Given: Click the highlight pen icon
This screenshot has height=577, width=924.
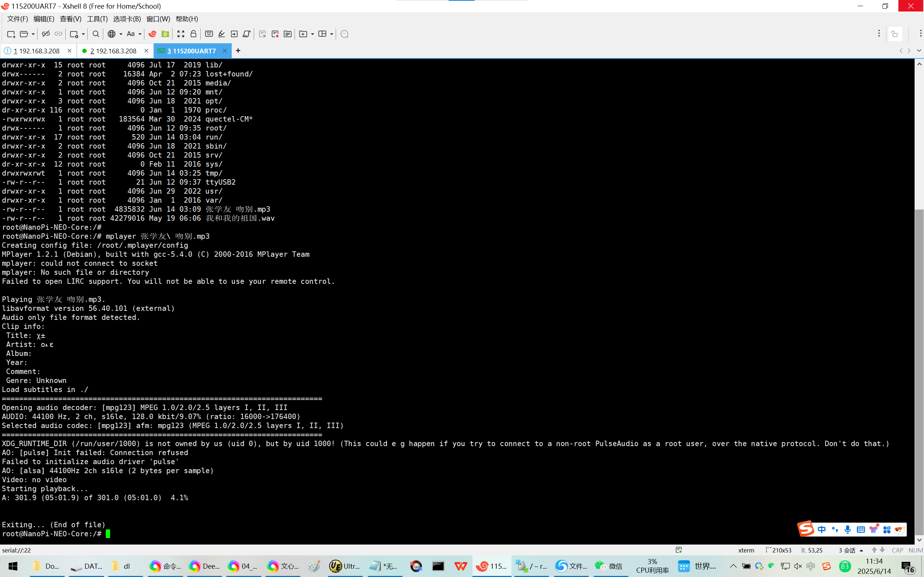Looking at the screenshot, I should 222,34.
